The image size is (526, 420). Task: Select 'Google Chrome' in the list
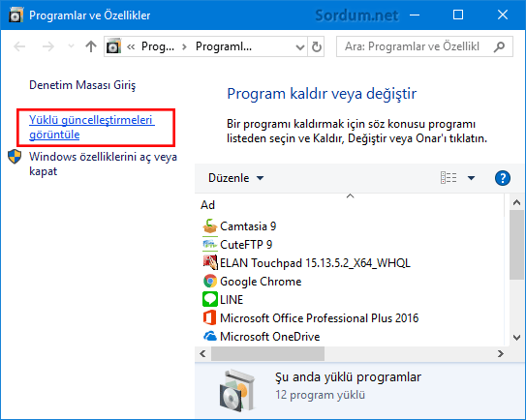(261, 282)
